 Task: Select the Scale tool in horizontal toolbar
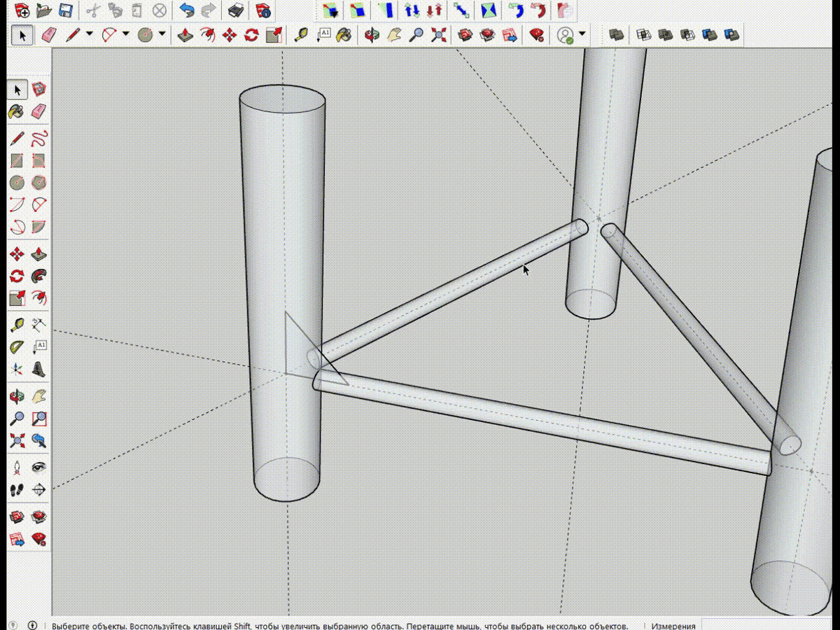(274, 34)
